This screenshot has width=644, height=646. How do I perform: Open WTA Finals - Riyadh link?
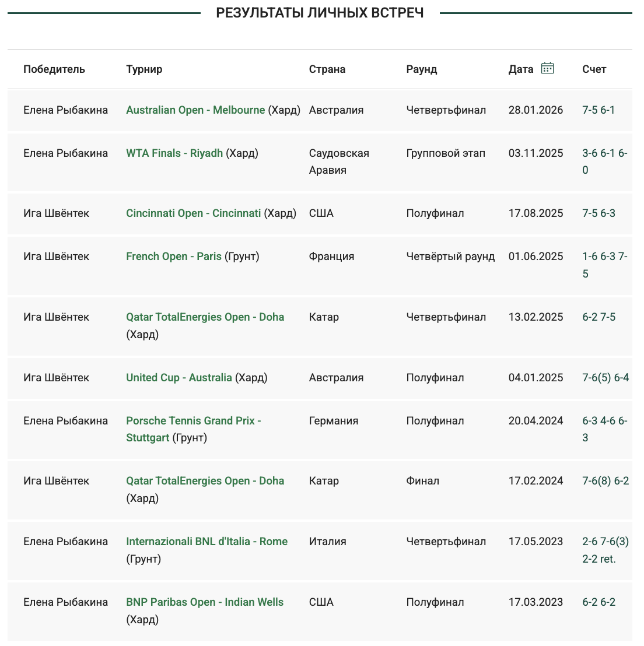[x=174, y=153]
